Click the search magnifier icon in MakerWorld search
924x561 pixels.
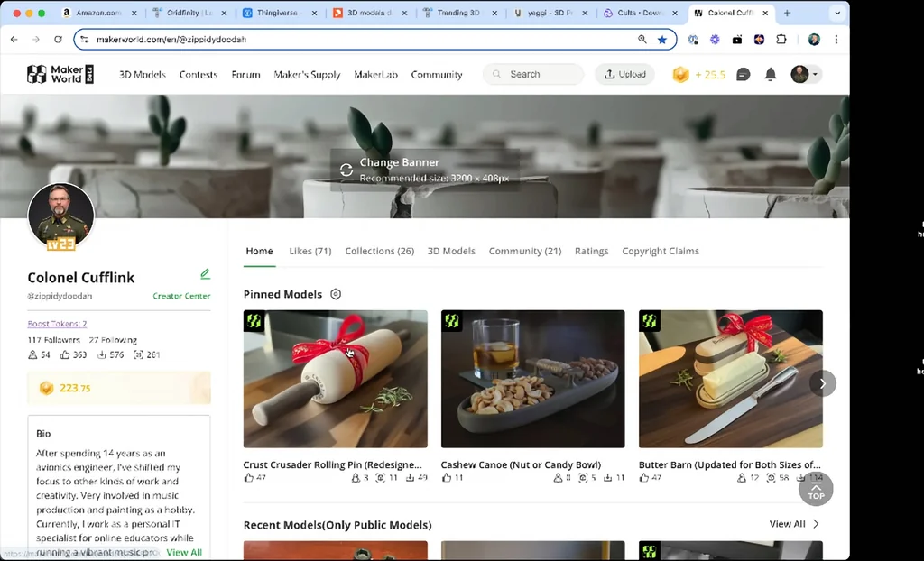coord(497,74)
